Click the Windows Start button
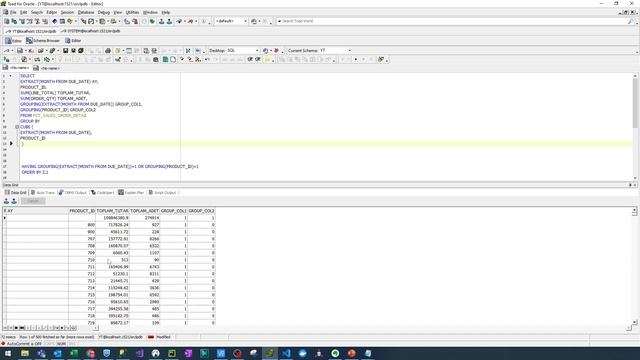The width and height of the screenshot is (640, 360). [8, 353]
